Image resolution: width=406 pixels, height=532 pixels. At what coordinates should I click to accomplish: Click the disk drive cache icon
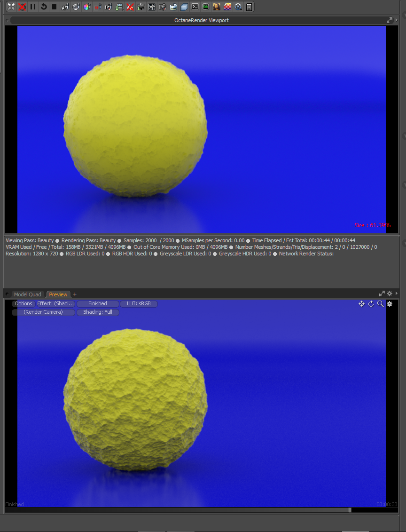[173, 7]
